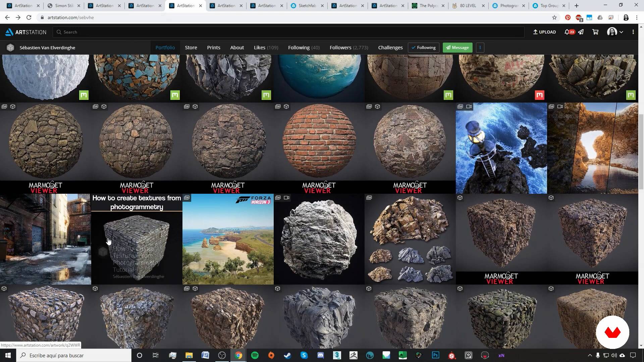
Task: Click the ArtStation logo
Action: 26,32
